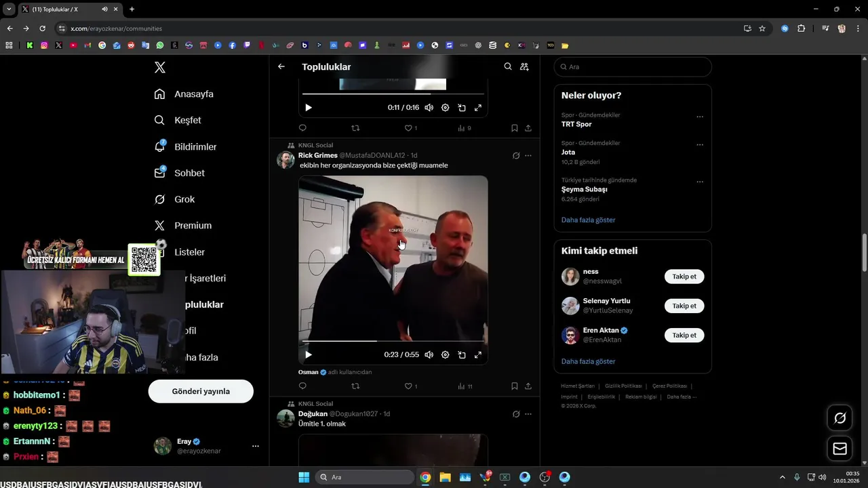Open more options for TRT Spor trend
The image size is (868, 488).
point(700,117)
